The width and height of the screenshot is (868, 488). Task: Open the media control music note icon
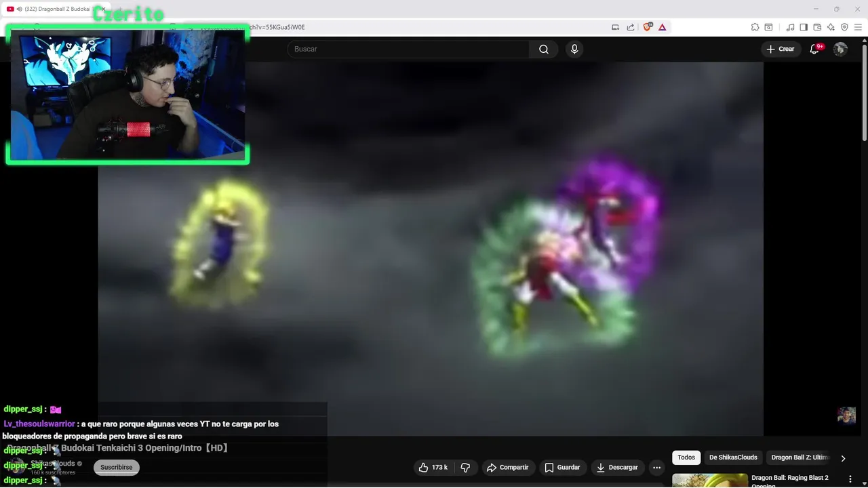(x=790, y=27)
